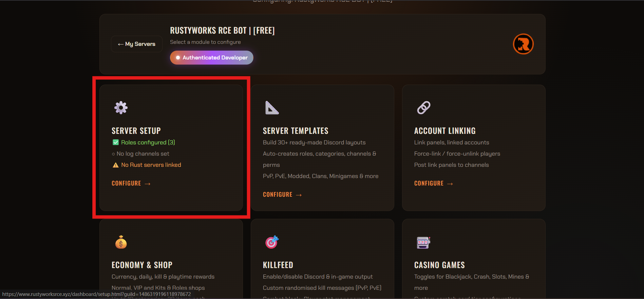The image size is (644, 299).
Task: Click 'Link panels, linked accounts' text
Action: [452, 142]
